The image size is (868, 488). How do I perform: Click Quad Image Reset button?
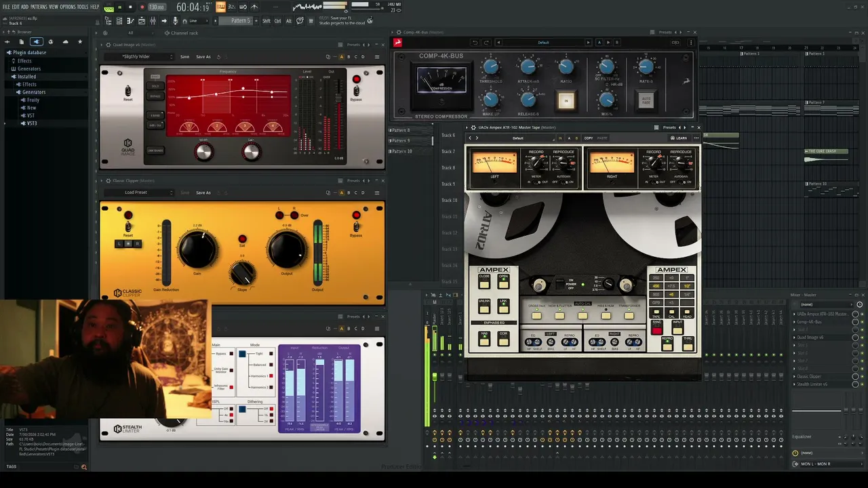tap(127, 91)
